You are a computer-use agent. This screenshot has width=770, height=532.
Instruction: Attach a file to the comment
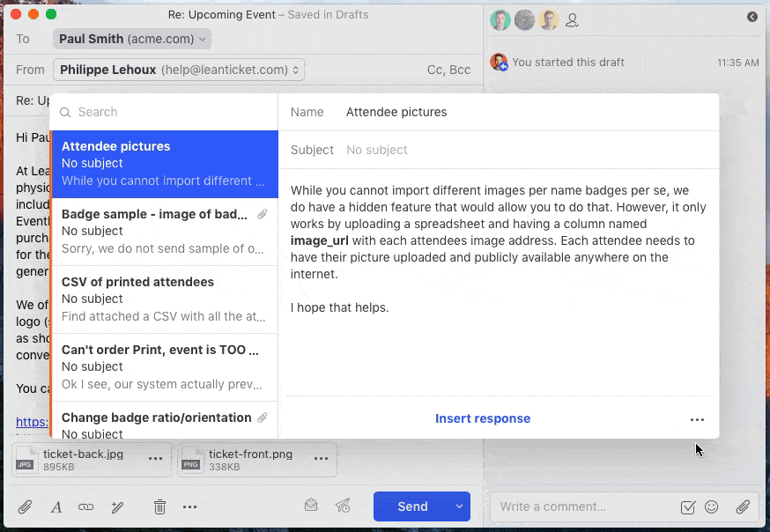tap(744, 506)
